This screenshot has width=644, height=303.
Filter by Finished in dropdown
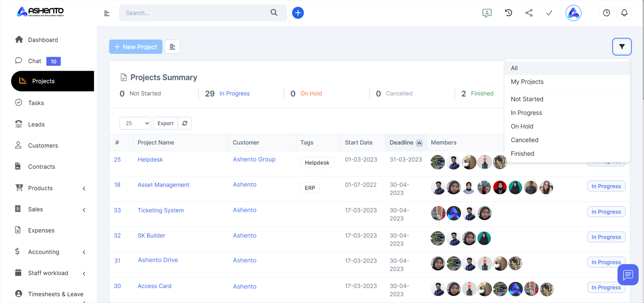[x=567, y=154]
